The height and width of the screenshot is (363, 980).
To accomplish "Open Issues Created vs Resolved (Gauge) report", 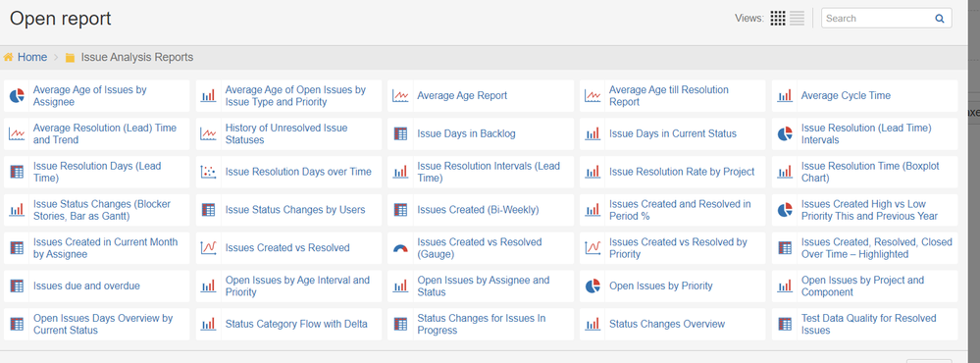I will [480, 248].
